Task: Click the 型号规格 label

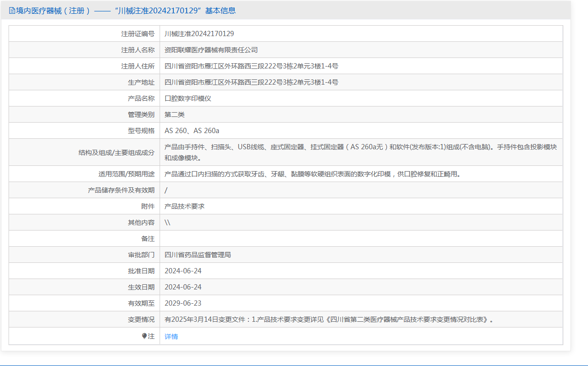Action: [141, 131]
